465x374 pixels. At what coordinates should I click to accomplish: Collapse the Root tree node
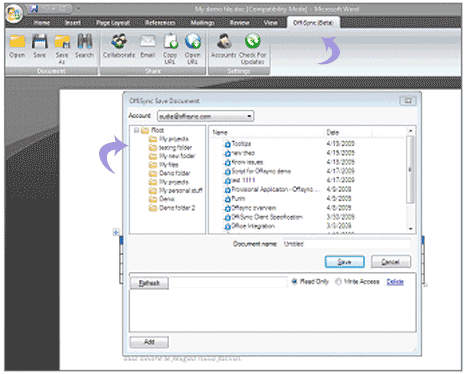136,130
